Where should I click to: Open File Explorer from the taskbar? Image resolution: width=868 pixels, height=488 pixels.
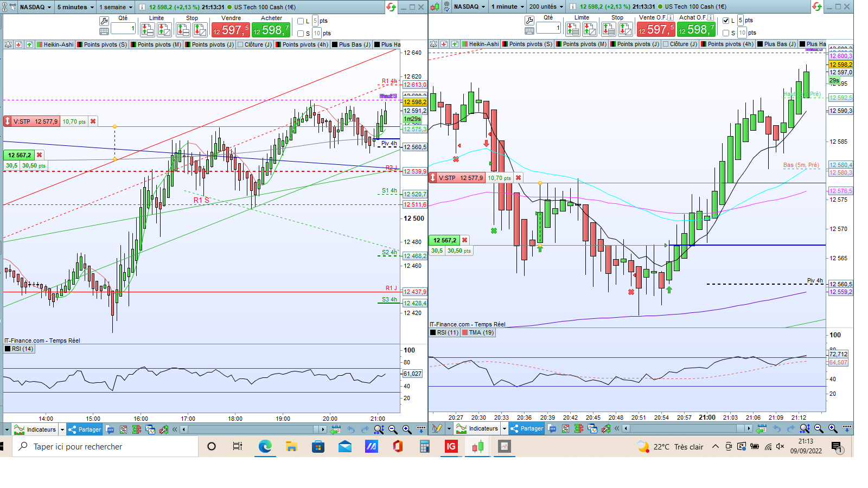coord(291,446)
